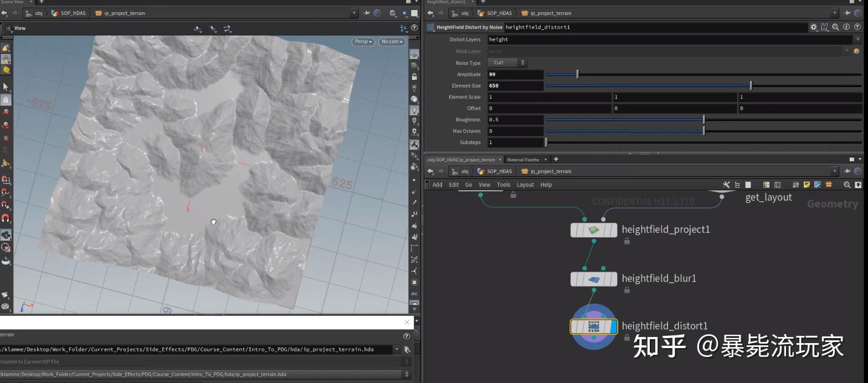The width and height of the screenshot is (868, 383).
Task: Switch to the Material Palette tab
Action: coord(522,160)
